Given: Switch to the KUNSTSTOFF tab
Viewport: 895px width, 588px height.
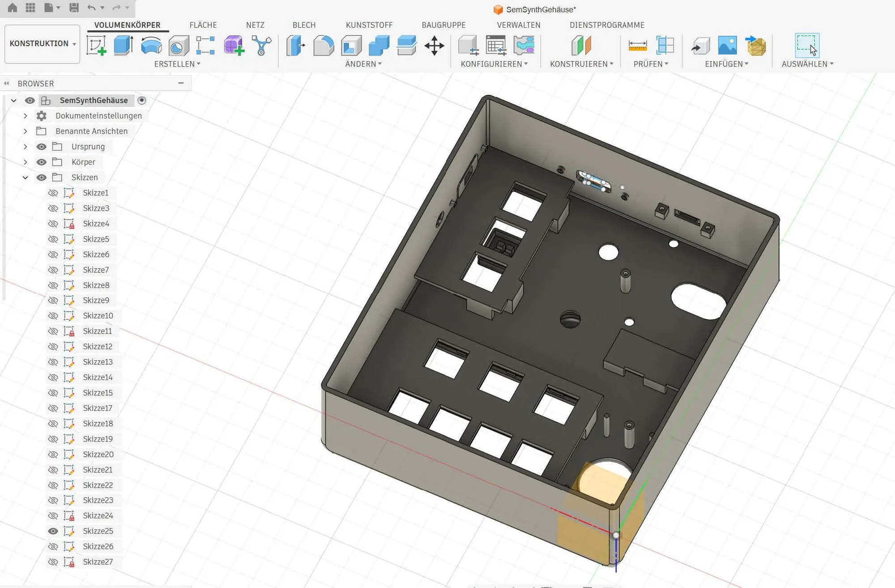Looking at the screenshot, I should coord(369,25).
